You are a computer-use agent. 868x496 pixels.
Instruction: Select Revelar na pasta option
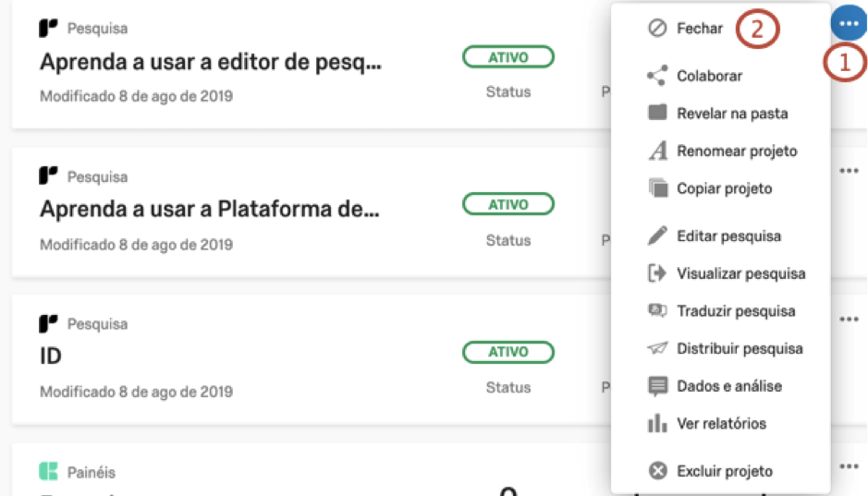click(x=732, y=114)
